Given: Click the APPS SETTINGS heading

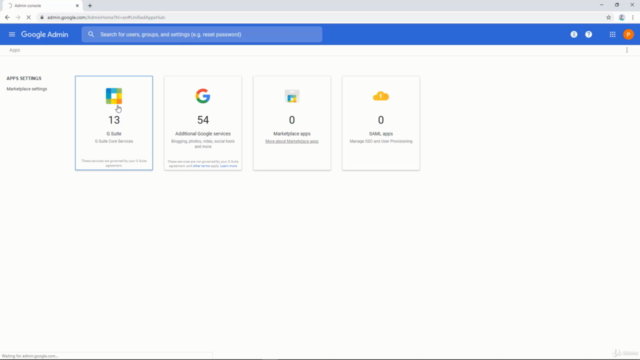Looking at the screenshot, I should click(24, 78).
